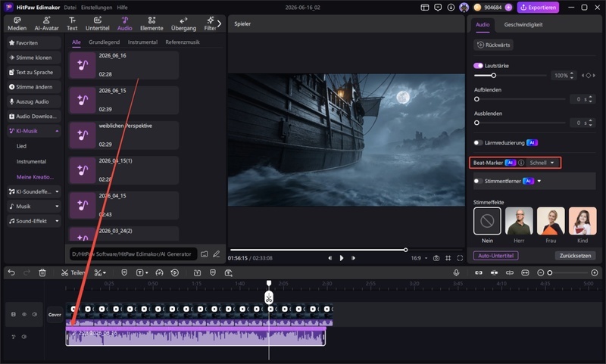This screenshot has height=364, width=606.
Task: Expand the Stimmentferner options arrow
Action: coord(539,181)
